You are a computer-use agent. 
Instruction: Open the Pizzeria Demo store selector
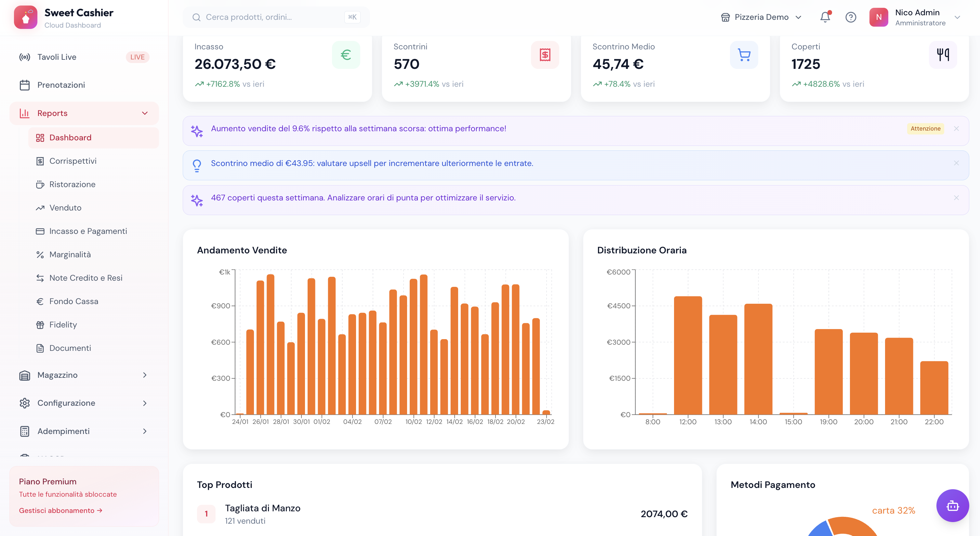coord(761,17)
